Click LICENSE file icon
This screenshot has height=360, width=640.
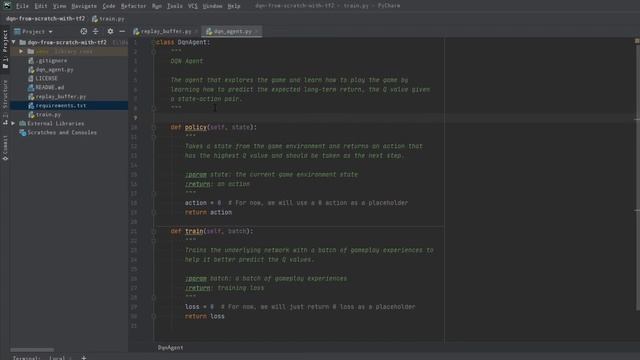tap(31, 78)
